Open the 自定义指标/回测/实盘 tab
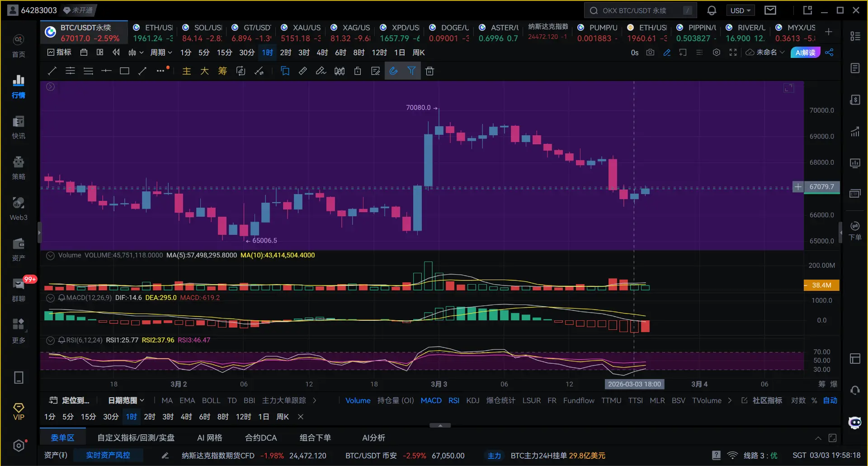Image resolution: width=868 pixels, height=466 pixels. click(136, 438)
